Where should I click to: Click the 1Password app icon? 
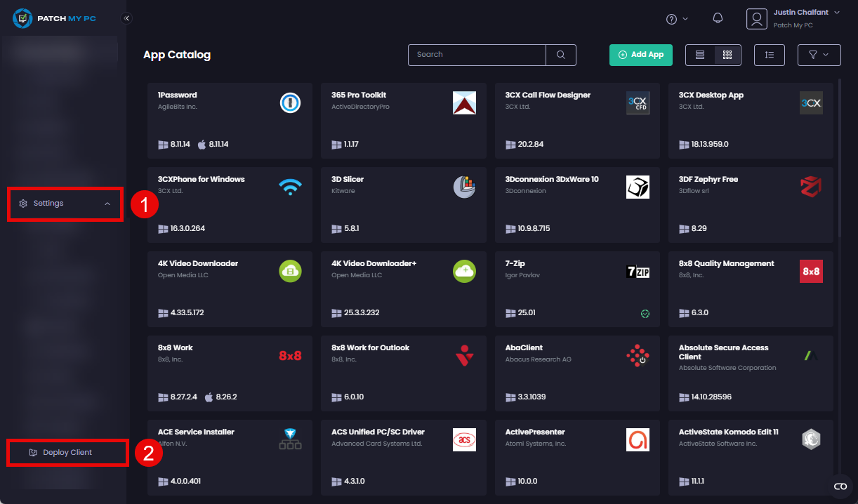click(290, 102)
